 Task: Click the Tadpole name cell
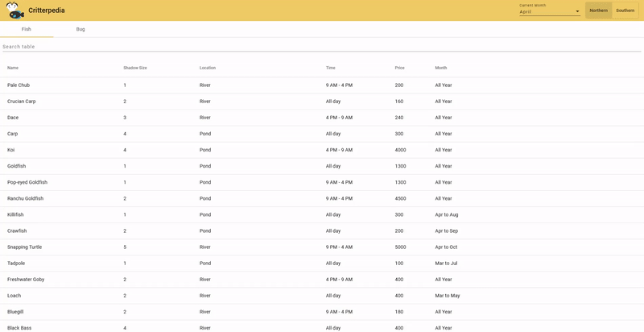(x=16, y=263)
